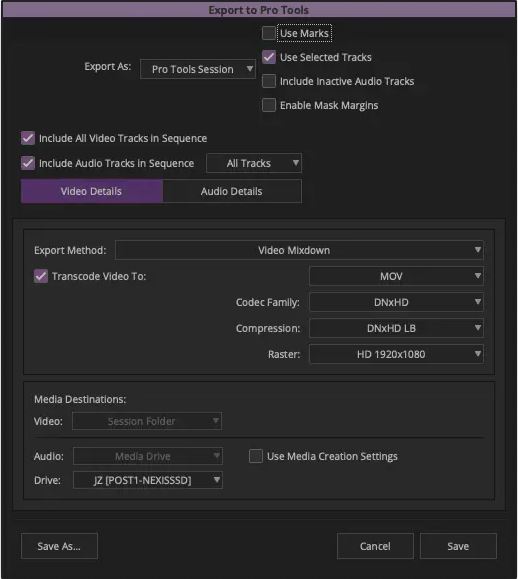Viewport: 518px width, 579px height.
Task: Enable the Use Marks checkbox
Action: tap(269, 33)
